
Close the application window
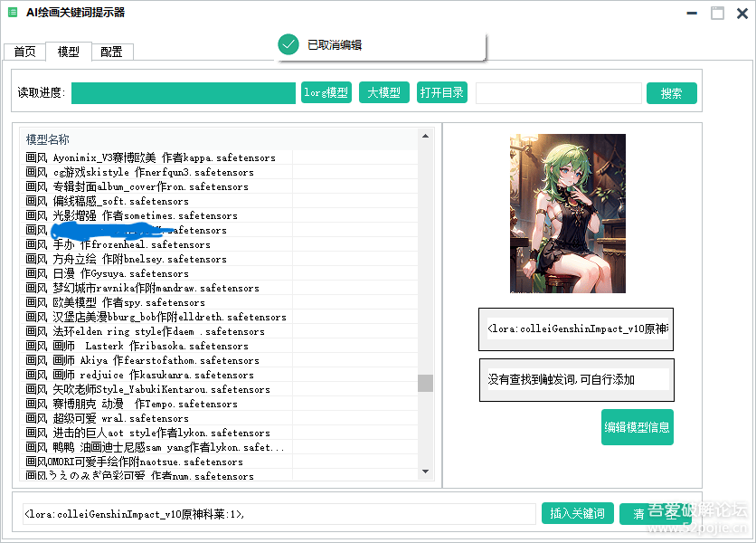tap(742, 13)
